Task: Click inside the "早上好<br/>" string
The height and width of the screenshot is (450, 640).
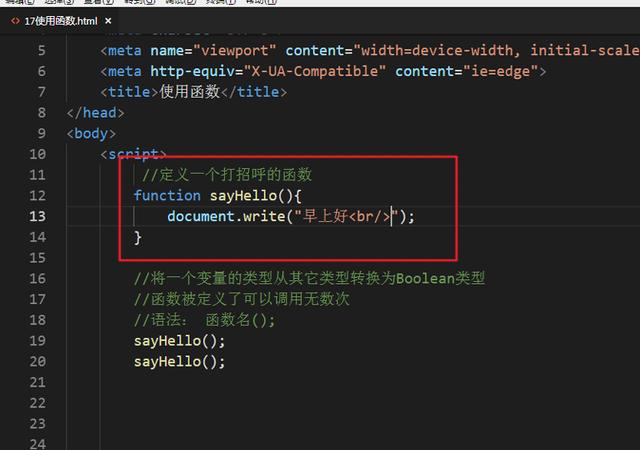Action: (x=346, y=216)
